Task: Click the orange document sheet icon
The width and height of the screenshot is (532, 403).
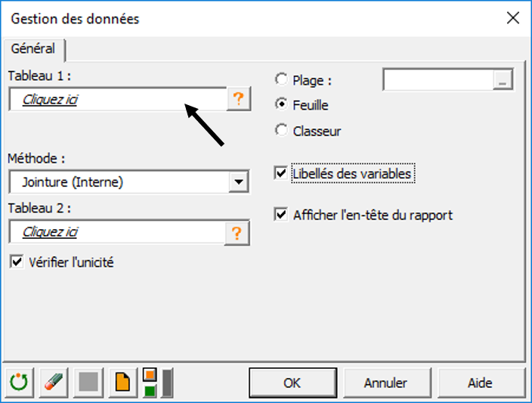Action: click(x=122, y=382)
